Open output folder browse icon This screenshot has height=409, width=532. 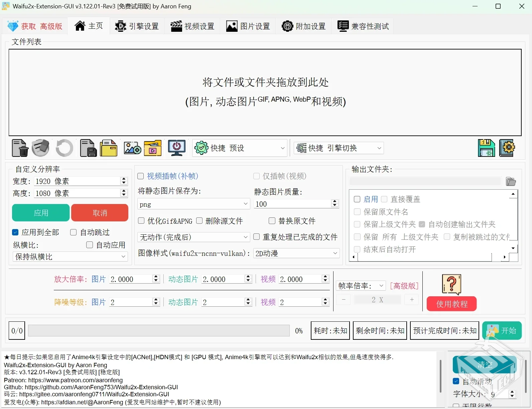pos(511,181)
